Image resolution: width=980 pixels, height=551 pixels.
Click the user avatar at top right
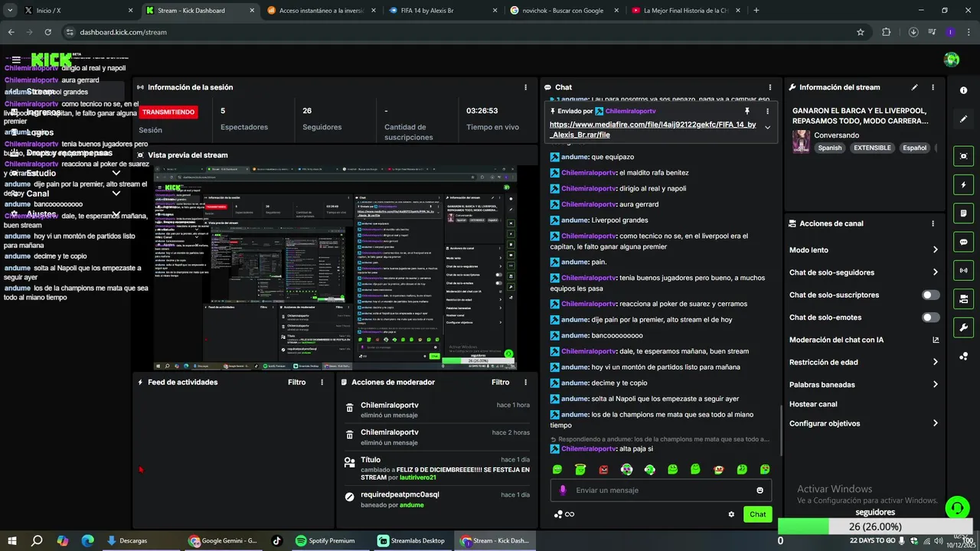coord(952,60)
